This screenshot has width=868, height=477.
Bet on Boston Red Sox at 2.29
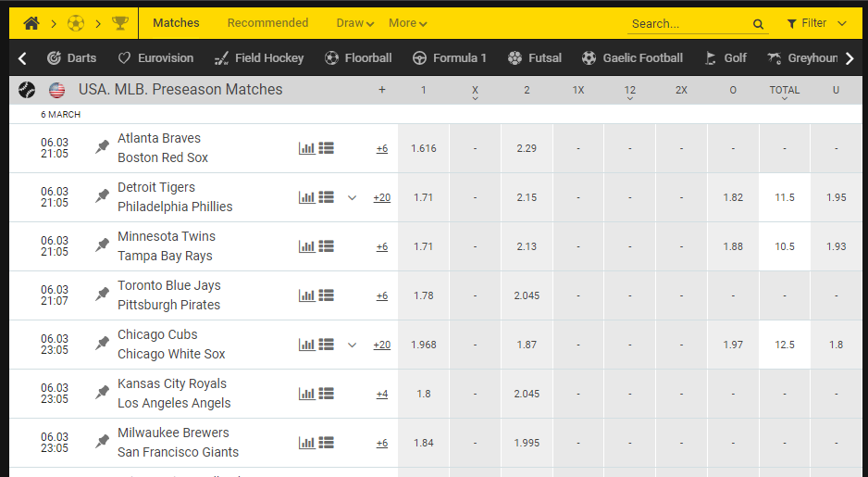tap(527, 148)
